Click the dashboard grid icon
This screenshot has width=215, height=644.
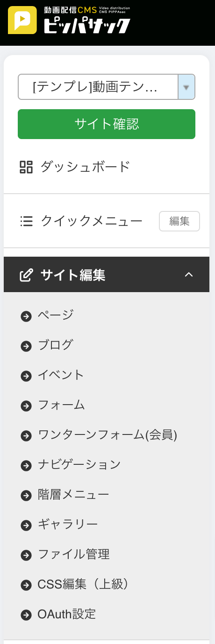(x=26, y=167)
